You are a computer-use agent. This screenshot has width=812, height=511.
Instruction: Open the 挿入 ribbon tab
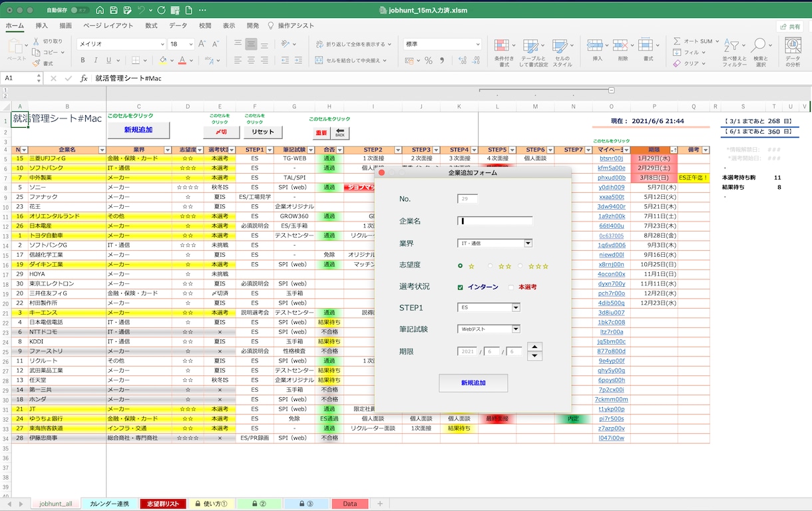[41, 26]
